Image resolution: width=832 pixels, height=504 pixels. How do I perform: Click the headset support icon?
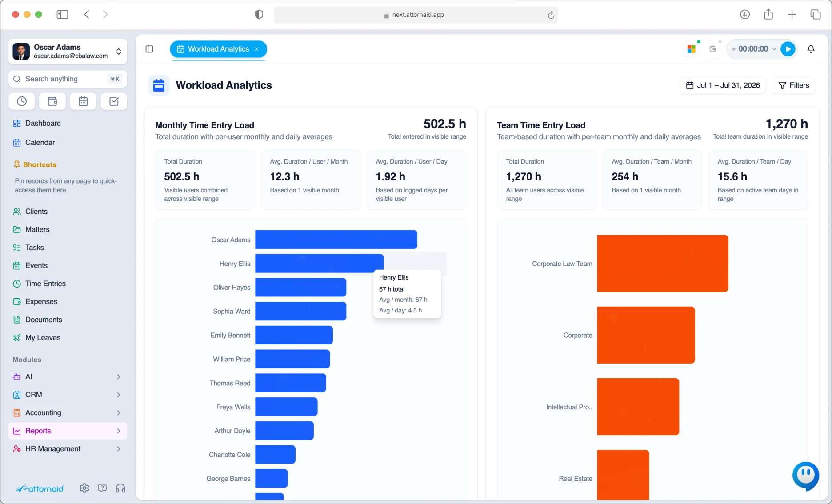(120, 488)
